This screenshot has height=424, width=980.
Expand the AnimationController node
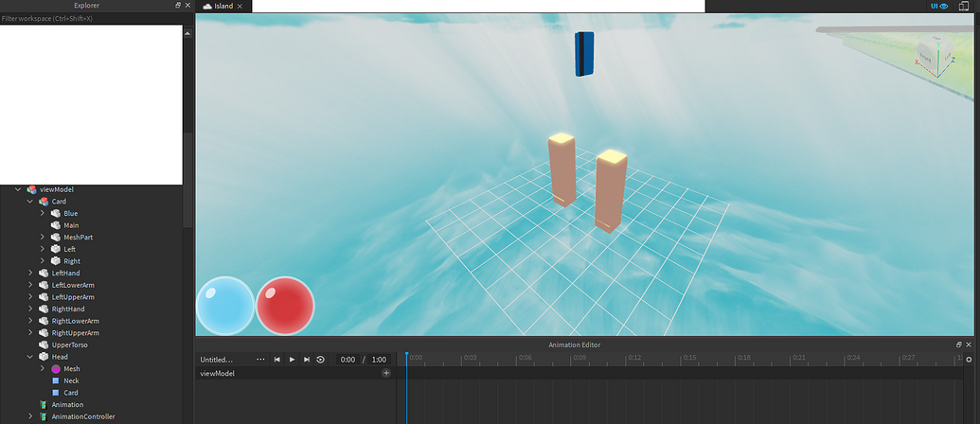pyautogui.click(x=30, y=416)
